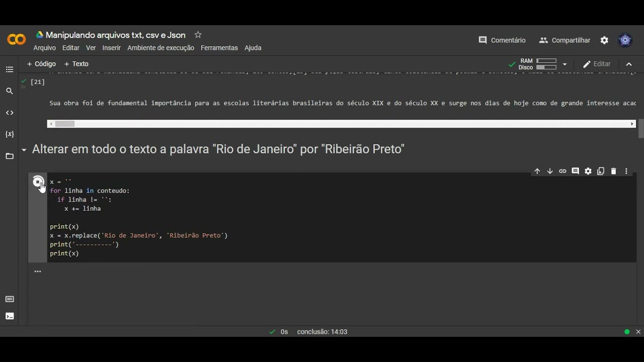644x362 pixels.
Task: Move the cell up with the arrow icon
Action: coord(537,171)
